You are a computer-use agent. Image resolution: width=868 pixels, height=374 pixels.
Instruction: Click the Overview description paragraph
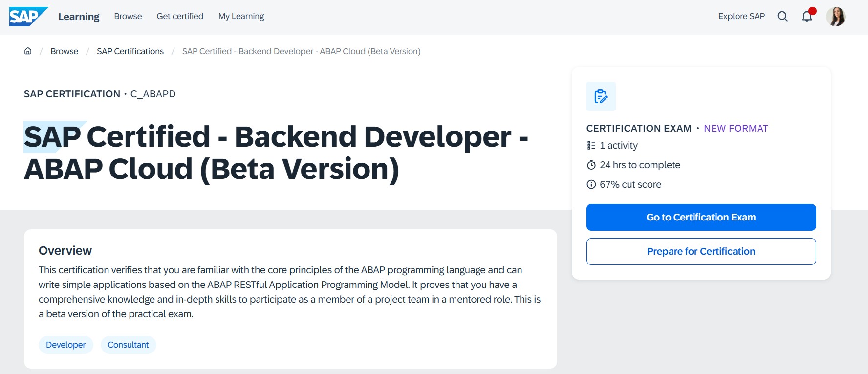tap(290, 292)
